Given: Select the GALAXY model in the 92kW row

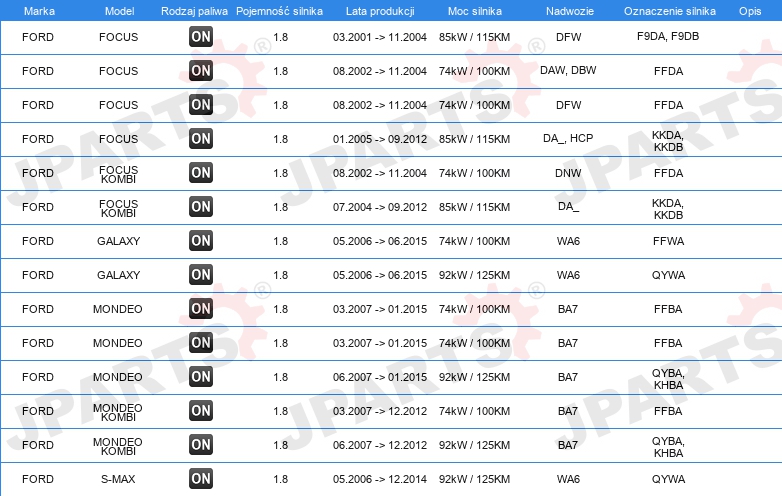Looking at the screenshot, I should [118, 275].
